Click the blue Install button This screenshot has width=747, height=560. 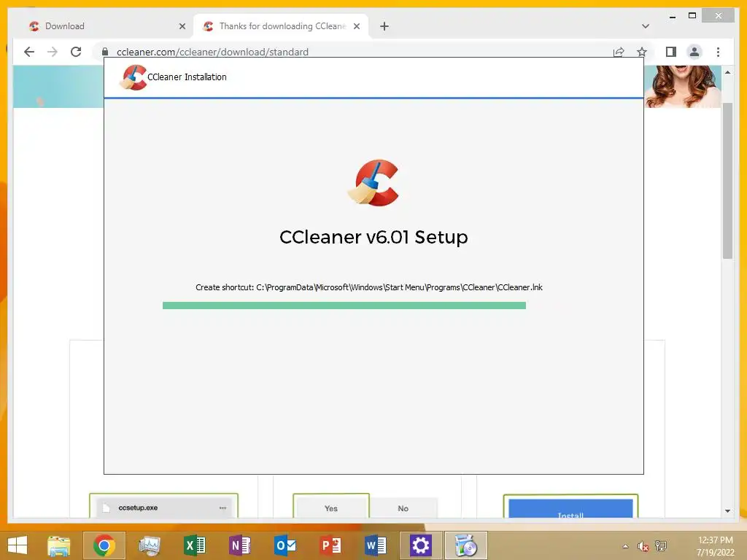[x=570, y=508]
